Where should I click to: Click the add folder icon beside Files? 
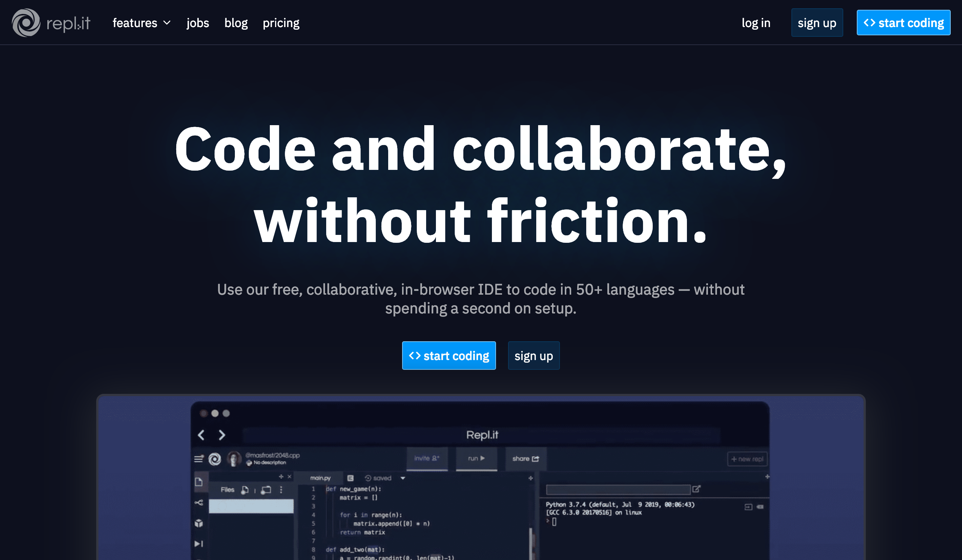266,490
